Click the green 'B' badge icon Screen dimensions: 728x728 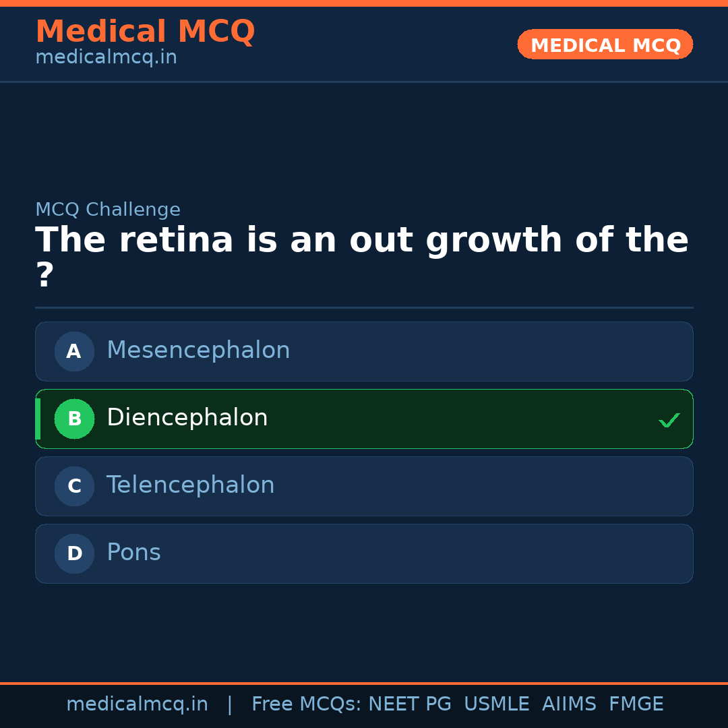(74, 419)
